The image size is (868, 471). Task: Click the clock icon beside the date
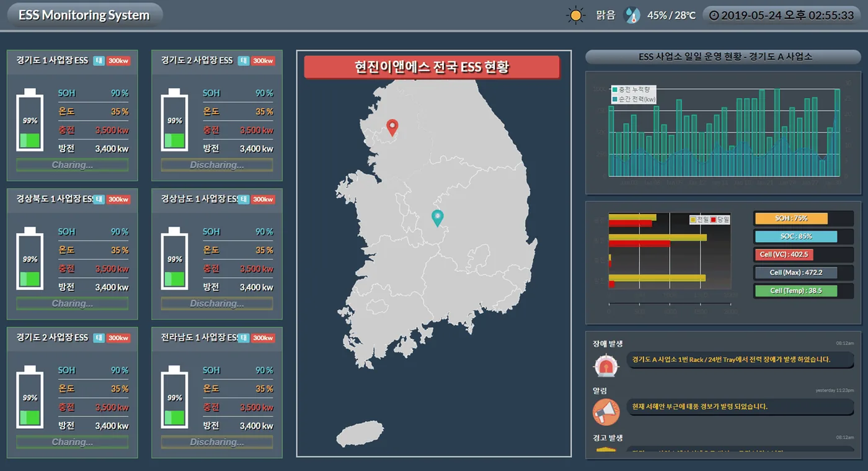(x=714, y=16)
